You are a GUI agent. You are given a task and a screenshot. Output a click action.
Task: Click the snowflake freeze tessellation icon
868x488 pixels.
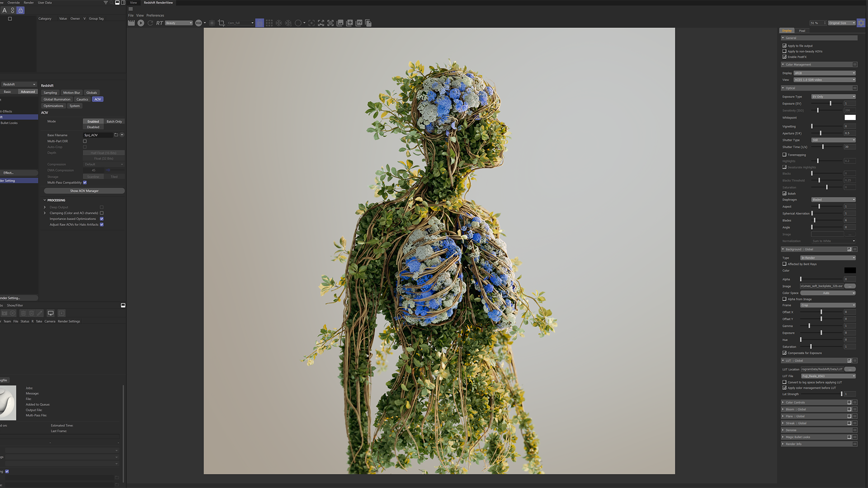pyautogui.click(x=278, y=23)
